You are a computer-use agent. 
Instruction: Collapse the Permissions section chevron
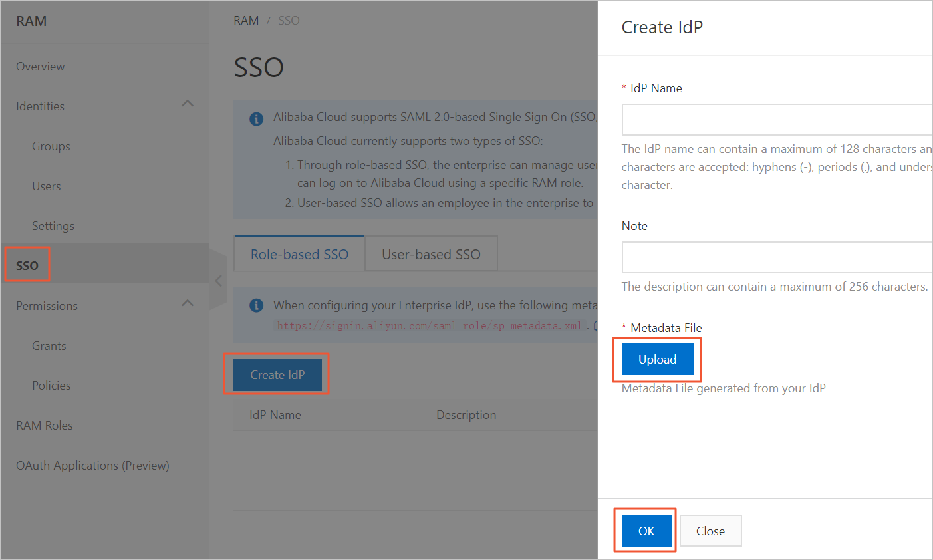click(188, 303)
